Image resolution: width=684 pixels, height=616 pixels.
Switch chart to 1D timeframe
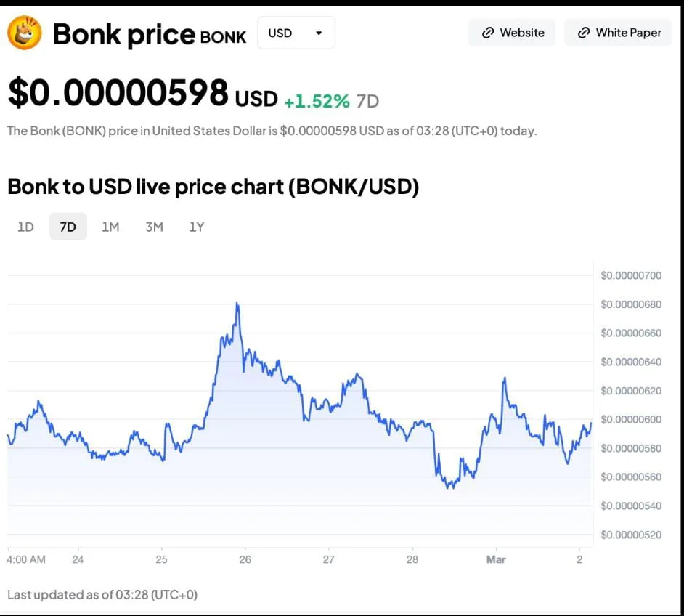25,227
